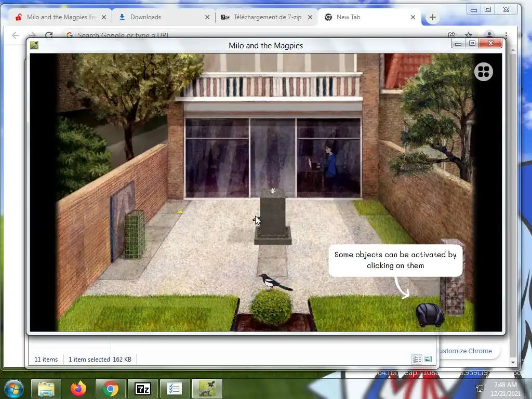
Task: Close the Milo and the Magpies browser tab
Action: [104, 17]
